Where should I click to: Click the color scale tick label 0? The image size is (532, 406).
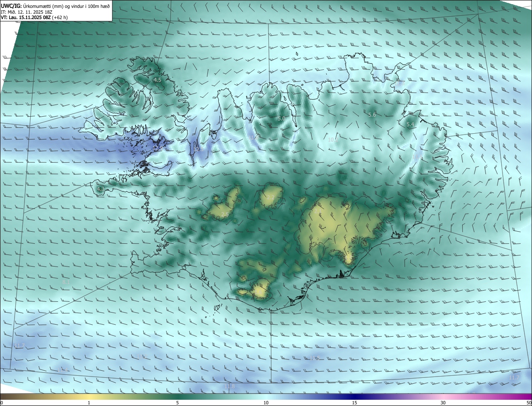2,403
